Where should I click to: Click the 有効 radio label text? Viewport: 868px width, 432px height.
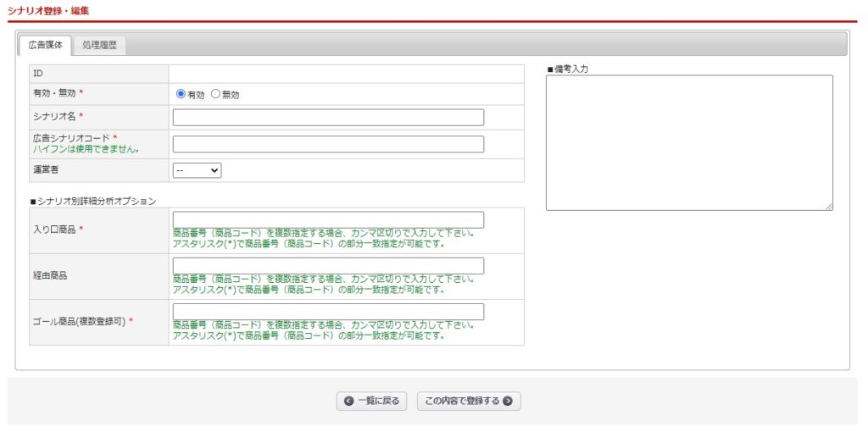click(x=196, y=95)
